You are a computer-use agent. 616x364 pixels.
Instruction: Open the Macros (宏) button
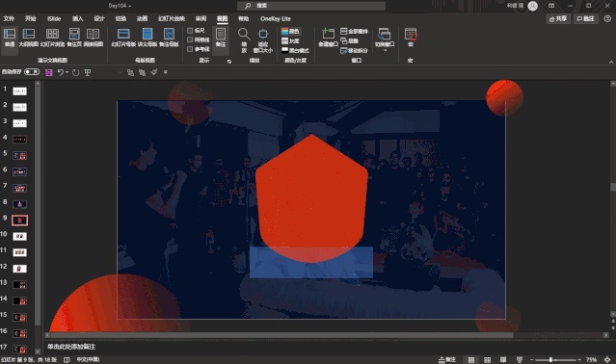pos(411,38)
